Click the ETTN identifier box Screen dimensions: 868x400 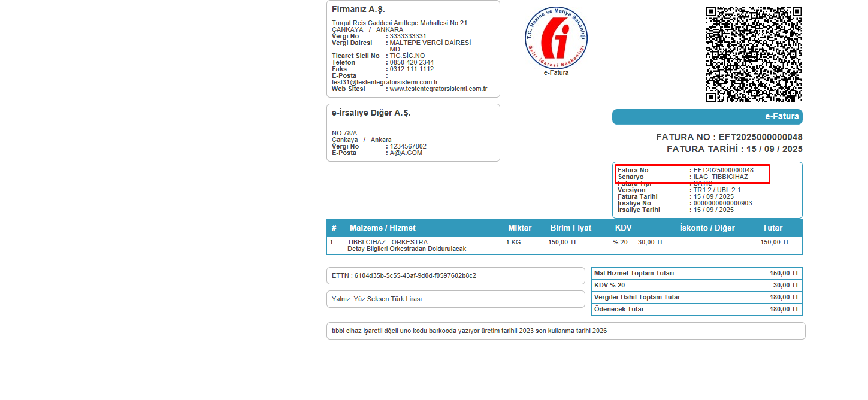[455, 276]
